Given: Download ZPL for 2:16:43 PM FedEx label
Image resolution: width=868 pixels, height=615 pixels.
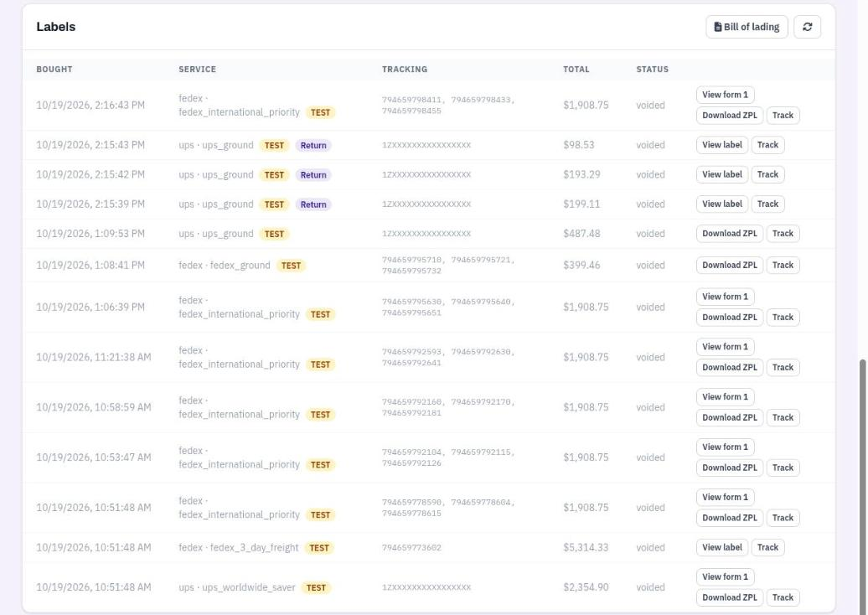Looking at the screenshot, I should tap(729, 115).
